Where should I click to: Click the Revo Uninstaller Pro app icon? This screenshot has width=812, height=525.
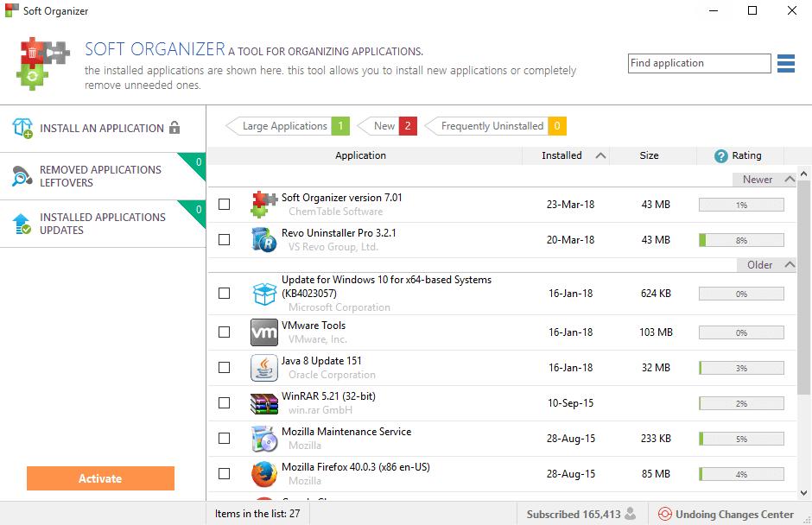pyautogui.click(x=264, y=240)
